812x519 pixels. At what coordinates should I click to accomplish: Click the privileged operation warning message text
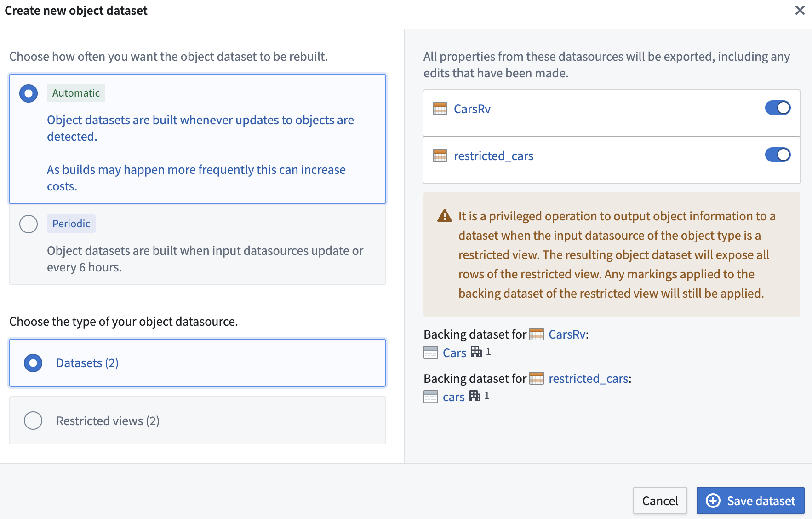(x=617, y=254)
